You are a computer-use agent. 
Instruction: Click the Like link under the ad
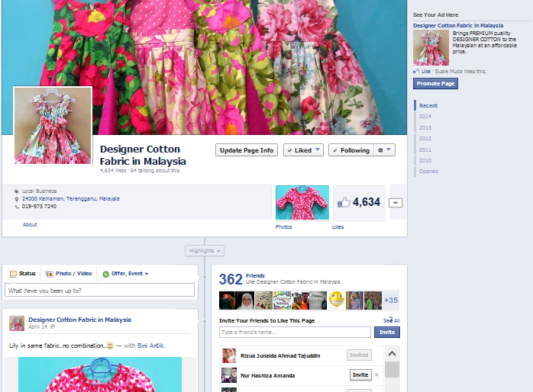click(x=425, y=71)
